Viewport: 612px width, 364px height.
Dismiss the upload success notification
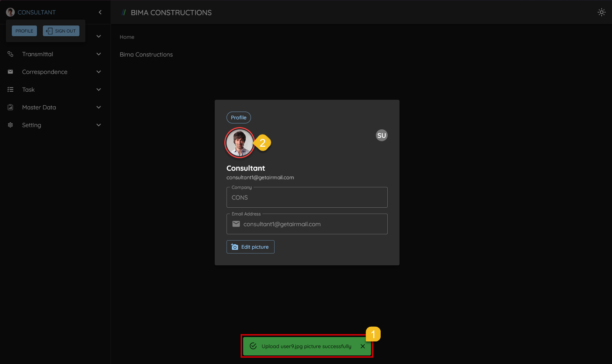(363, 346)
